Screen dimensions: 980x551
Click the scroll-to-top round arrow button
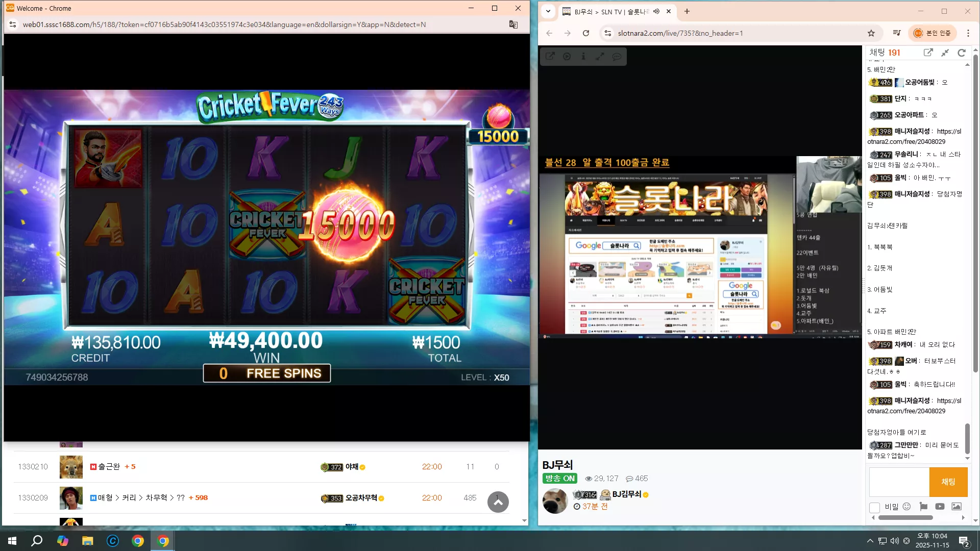point(498,502)
